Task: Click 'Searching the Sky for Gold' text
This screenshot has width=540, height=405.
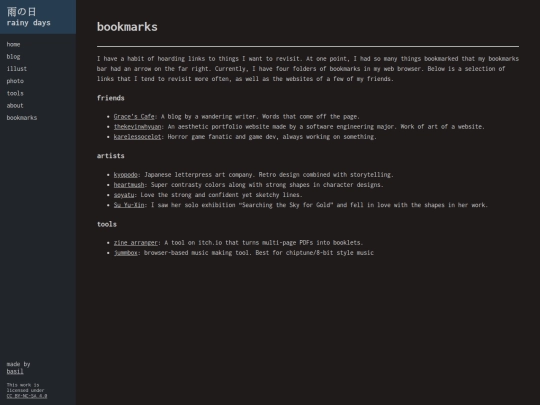Action: [x=285, y=205]
